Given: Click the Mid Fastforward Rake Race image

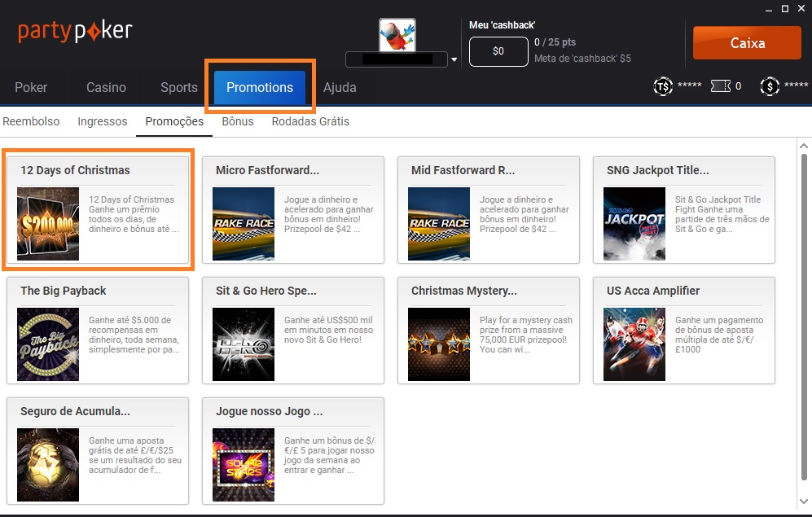Looking at the screenshot, I should click(439, 224).
